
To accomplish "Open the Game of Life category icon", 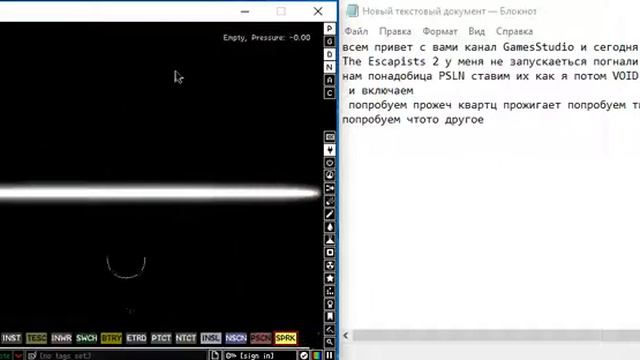I will [x=330, y=291].
